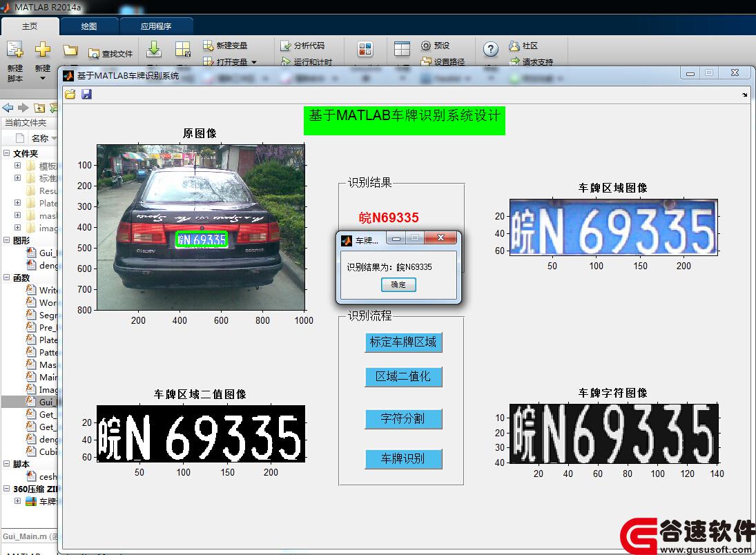Switch to the 绘图 tab

(x=89, y=26)
